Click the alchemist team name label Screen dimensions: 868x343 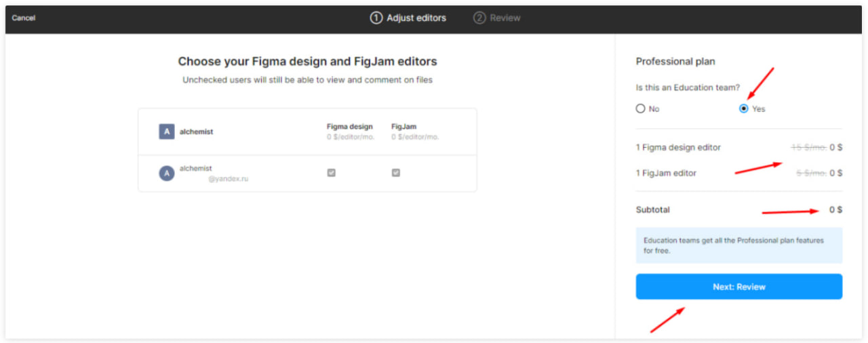196,132
